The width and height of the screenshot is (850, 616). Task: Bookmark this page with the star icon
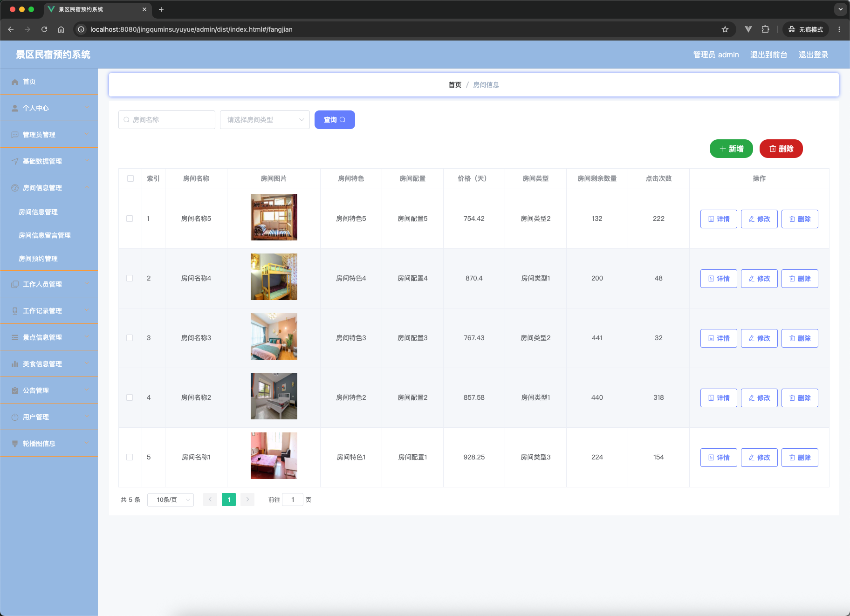[x=725, y=29]
